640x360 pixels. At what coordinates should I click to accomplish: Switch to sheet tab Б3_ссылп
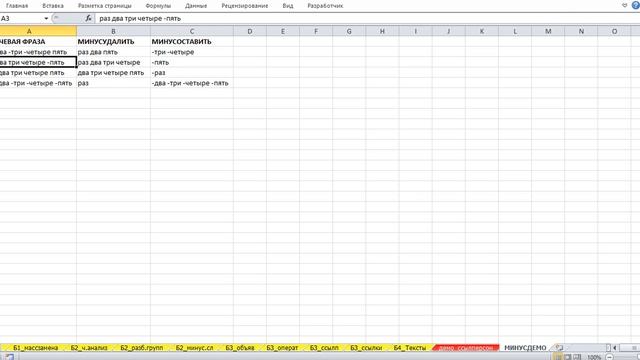tap(324, 348)
